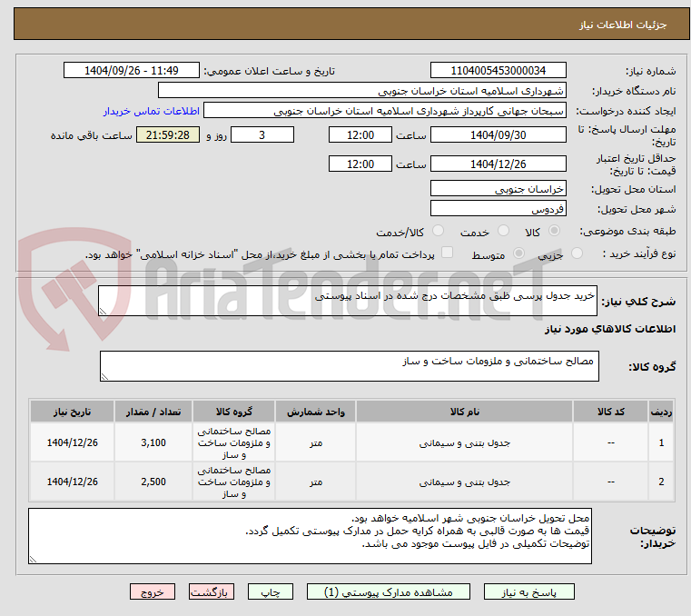691x616 pixels.
Task: Click quantity 3,100 in row 1
Action: coord(153,442)
